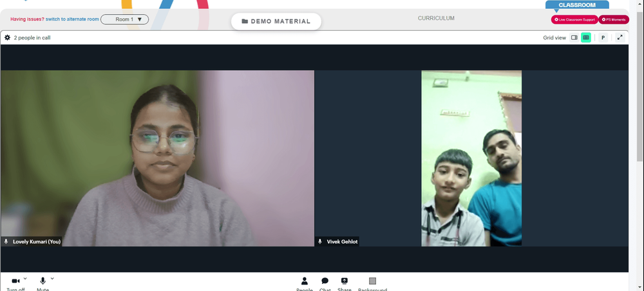Open the Room 1 dropdown
Viewport: 644px width, 291px height.
pos(124,19)
